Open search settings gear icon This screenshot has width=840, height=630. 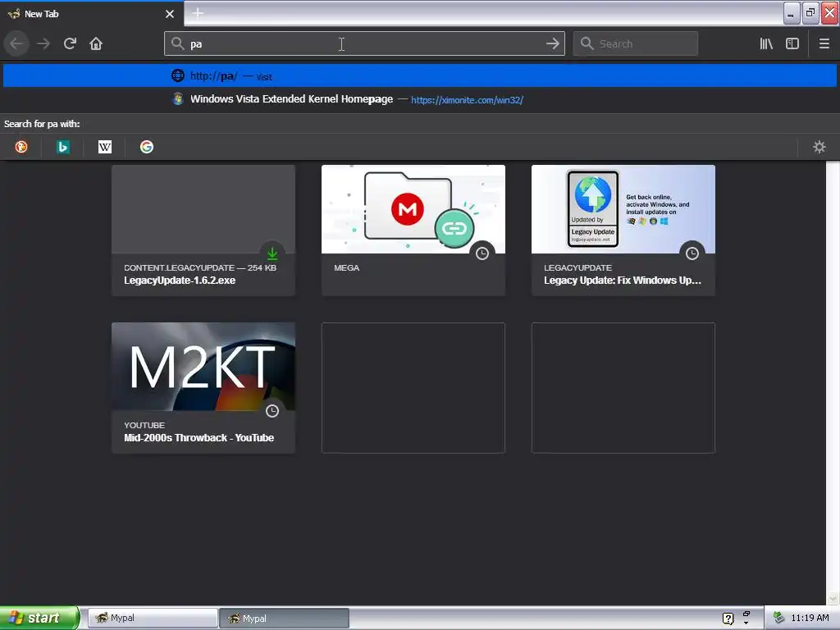(819, 147)
